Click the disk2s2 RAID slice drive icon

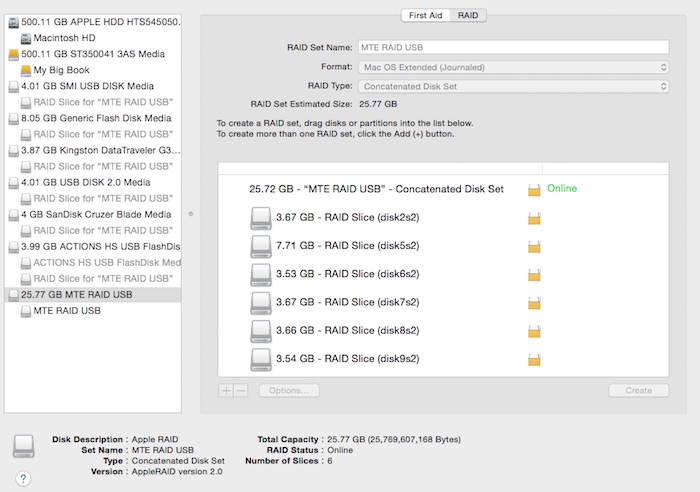(x=261, y=218)
